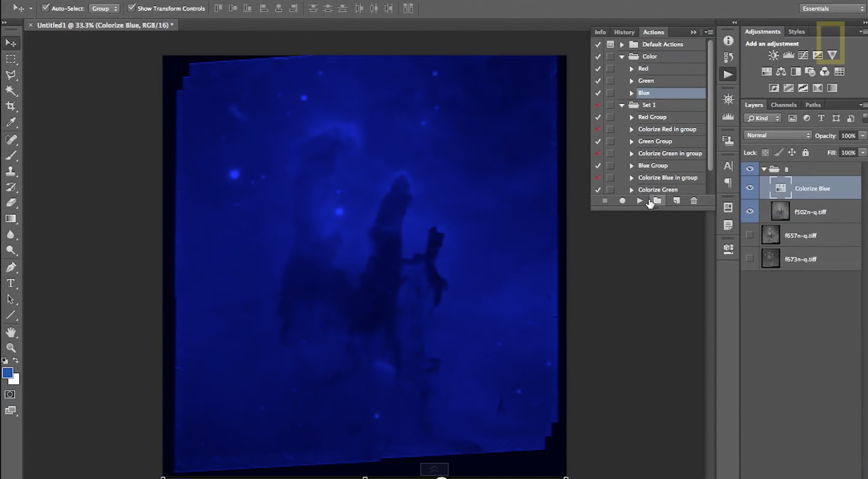The image size is (868, 479).
Task: Switch to the Channels tab
Action: (783, 105)
